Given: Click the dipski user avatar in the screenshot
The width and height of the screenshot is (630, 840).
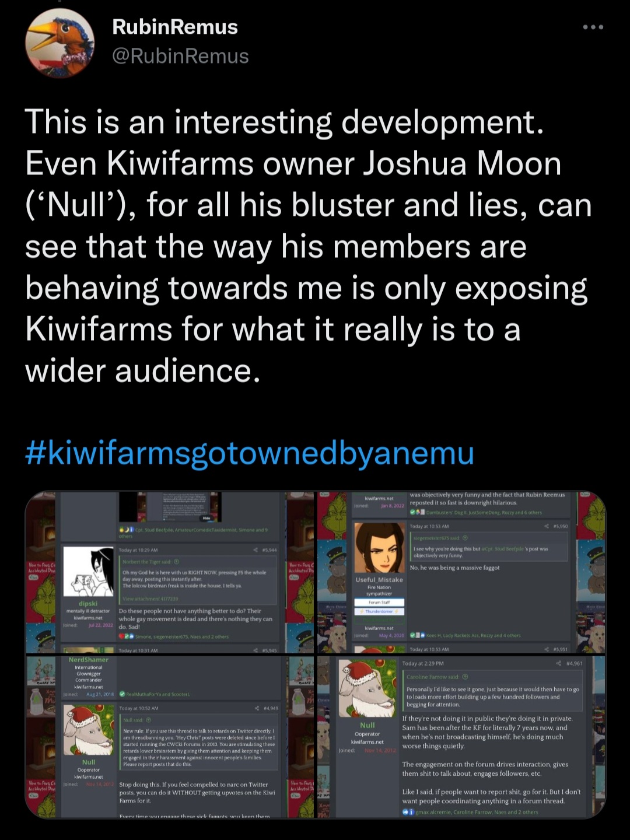Looking at the screenshot, I should pos(89,572).
